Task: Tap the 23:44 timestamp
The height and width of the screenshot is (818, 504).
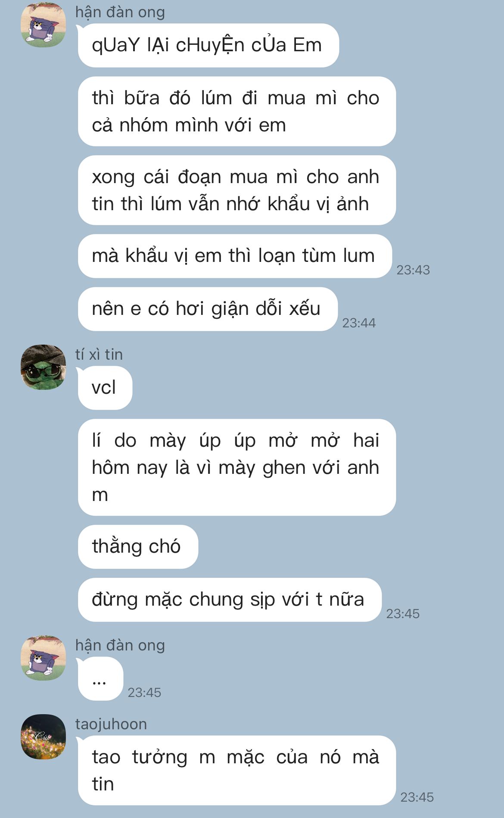Action: coord(359,323)
